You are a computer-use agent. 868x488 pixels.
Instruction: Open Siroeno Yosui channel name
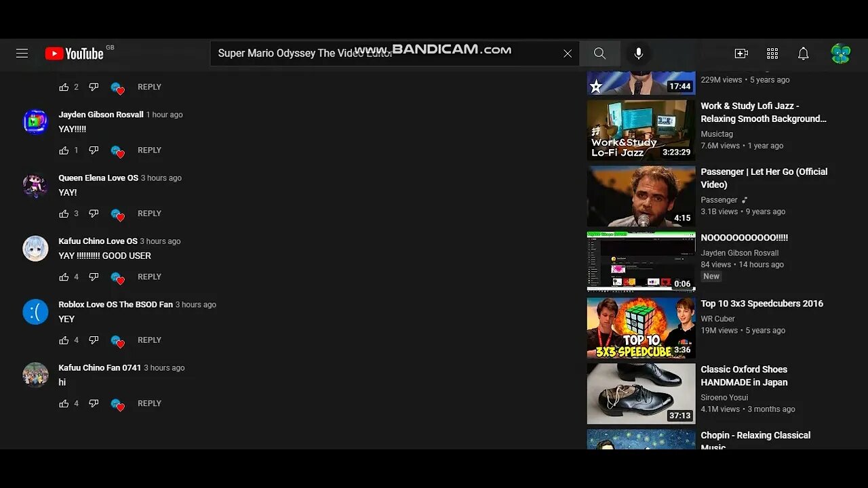pos(724,397)
